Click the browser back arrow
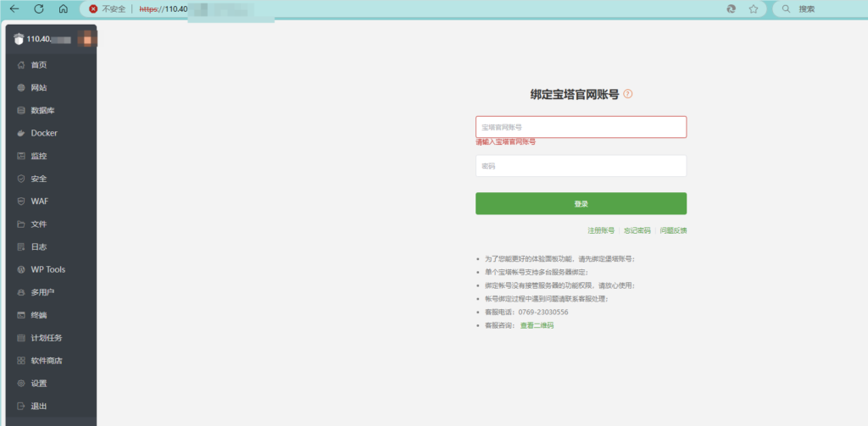The image size is (868, 426). point(14,8)
